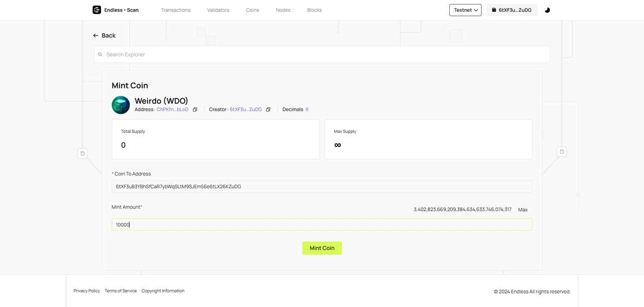
Task: Click the search magnifier icon
Action: point(100,54)
